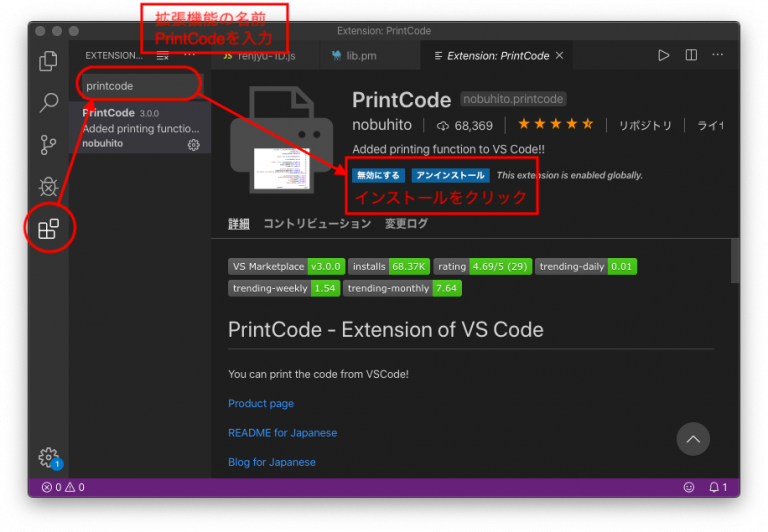This screenshot has height=532, width=768.
Task: Click the run icon in editor toolbar
Action: [663, 56]
